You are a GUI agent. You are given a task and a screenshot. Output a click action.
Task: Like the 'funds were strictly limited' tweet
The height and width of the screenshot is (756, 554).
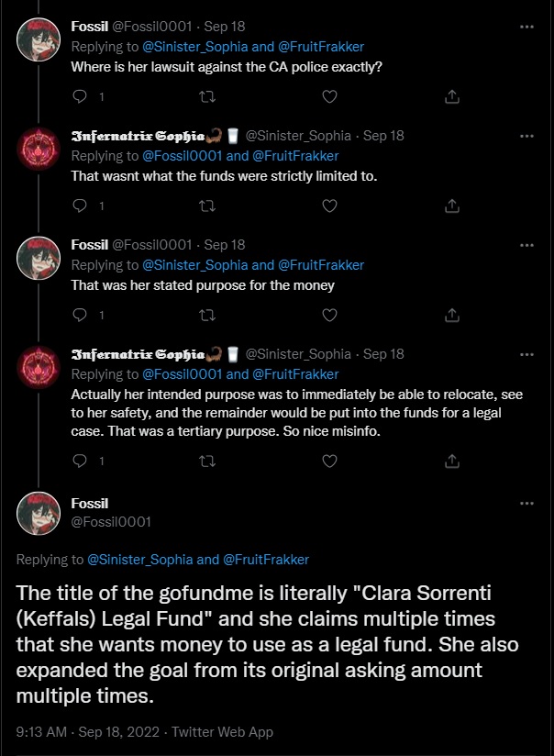[329, 206]
